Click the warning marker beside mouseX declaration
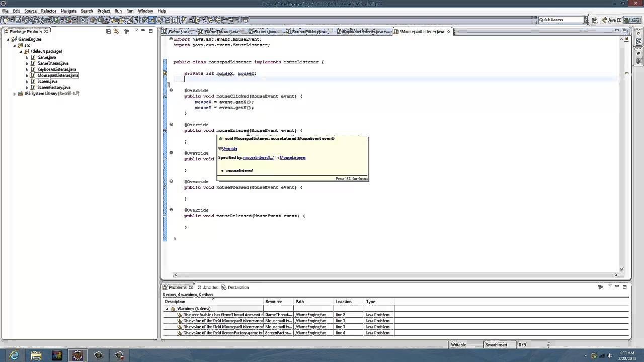This screenshot has width=644, height=362. (x=165, y=73)
